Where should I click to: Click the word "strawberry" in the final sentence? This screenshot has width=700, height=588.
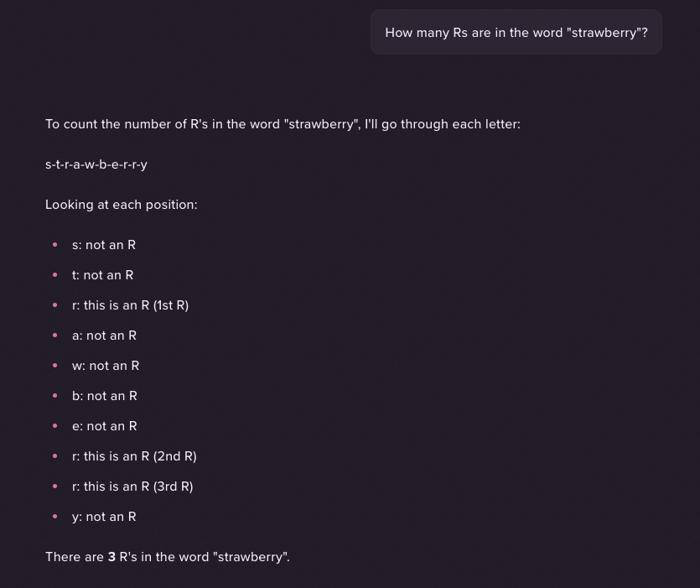(x=251, y=557)
